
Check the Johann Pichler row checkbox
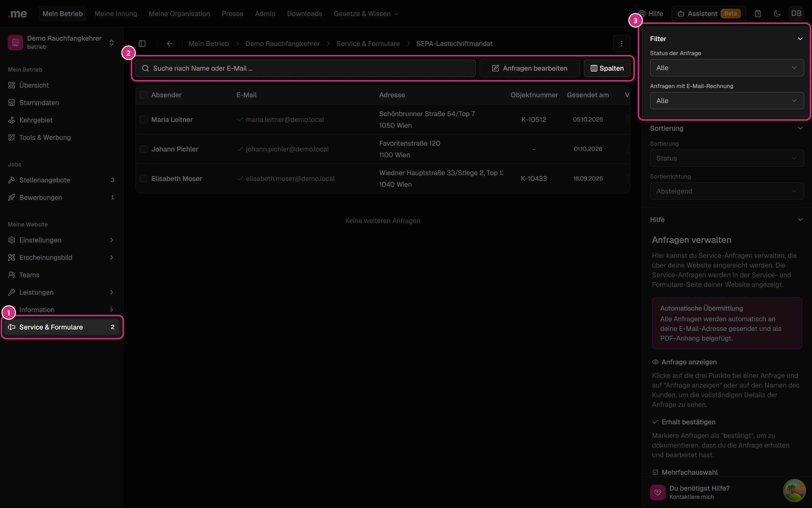pyautogui.click(x=143, y=149)
